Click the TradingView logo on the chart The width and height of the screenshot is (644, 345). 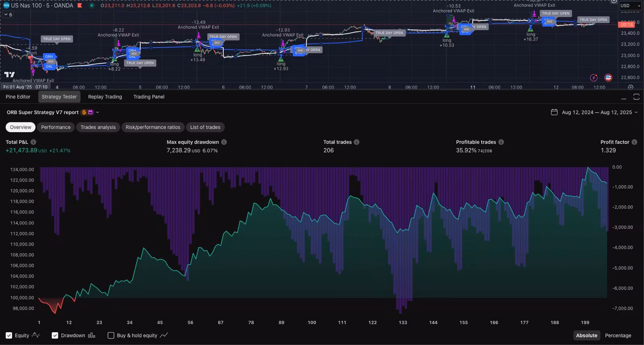coord(10,74)
